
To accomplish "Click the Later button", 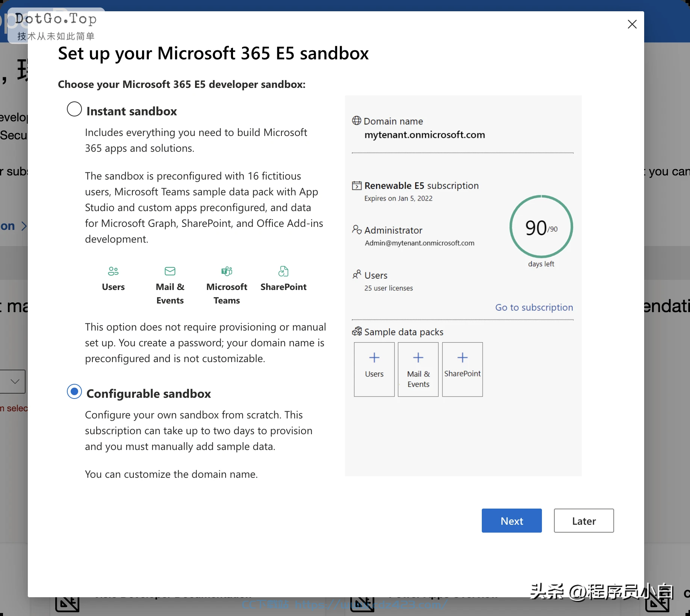I will click(x=584, y=521).
